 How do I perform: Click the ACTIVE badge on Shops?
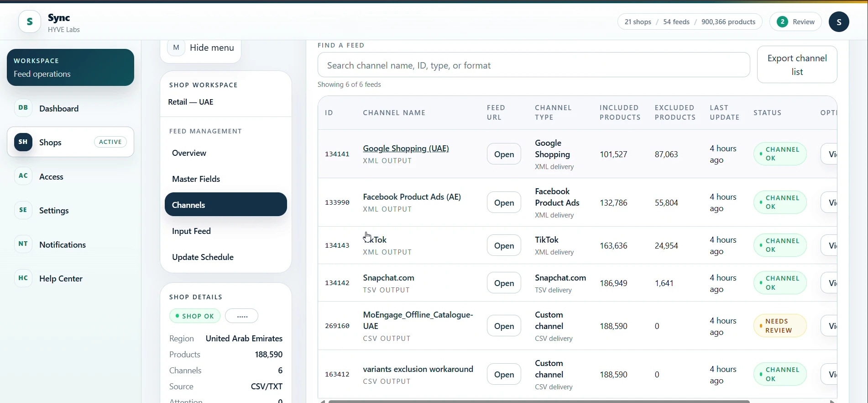pos(110,142)
